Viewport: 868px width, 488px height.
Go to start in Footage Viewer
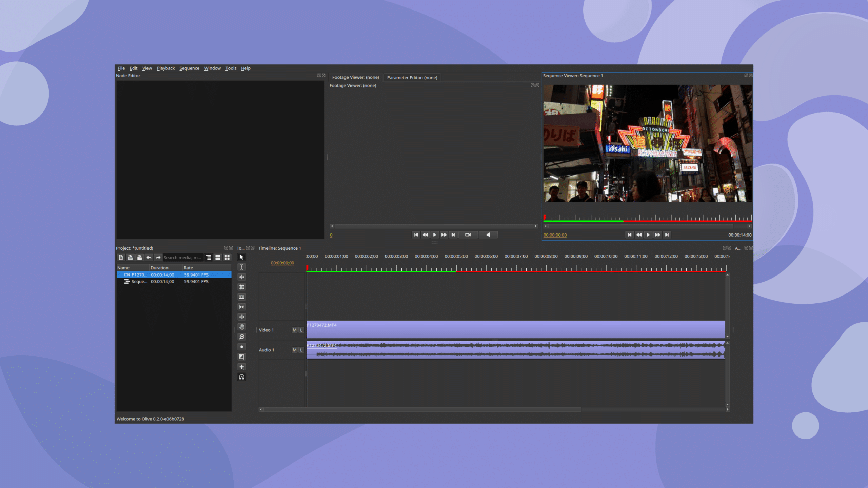(x=416, y=235)
